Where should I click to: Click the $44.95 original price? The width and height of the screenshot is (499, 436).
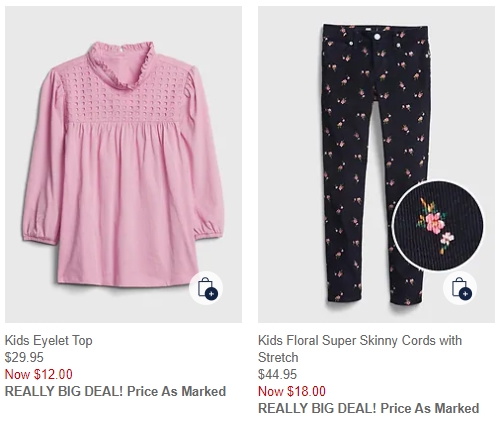(x=277, y=374)
